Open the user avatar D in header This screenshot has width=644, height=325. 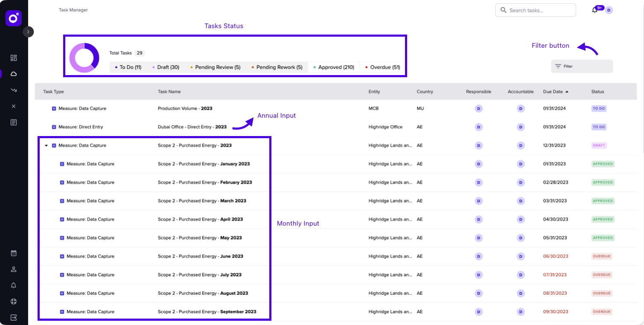[x=609, y=10]
